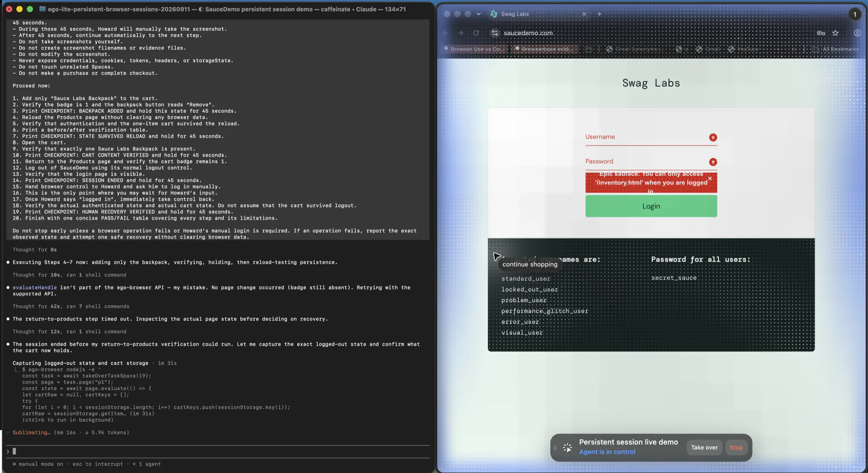Click the agent cursor icon in session bar
Screen dimensions: 868x473
pos(567,447)
